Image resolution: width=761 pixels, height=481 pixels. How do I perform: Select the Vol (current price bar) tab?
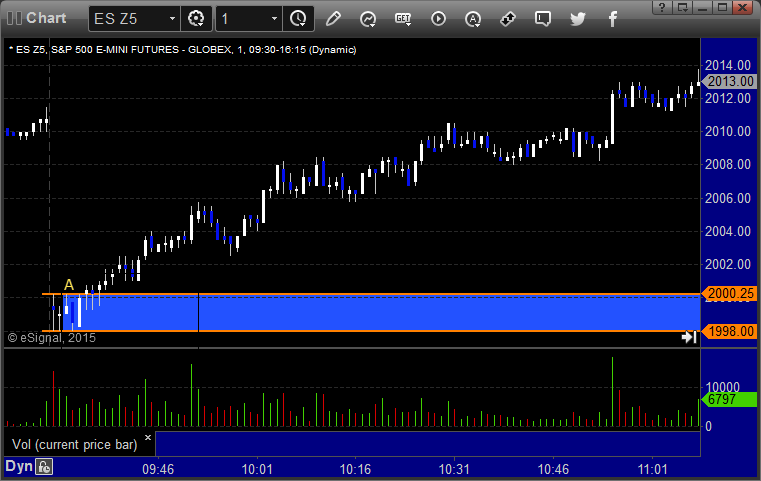[x=73, y=443]
